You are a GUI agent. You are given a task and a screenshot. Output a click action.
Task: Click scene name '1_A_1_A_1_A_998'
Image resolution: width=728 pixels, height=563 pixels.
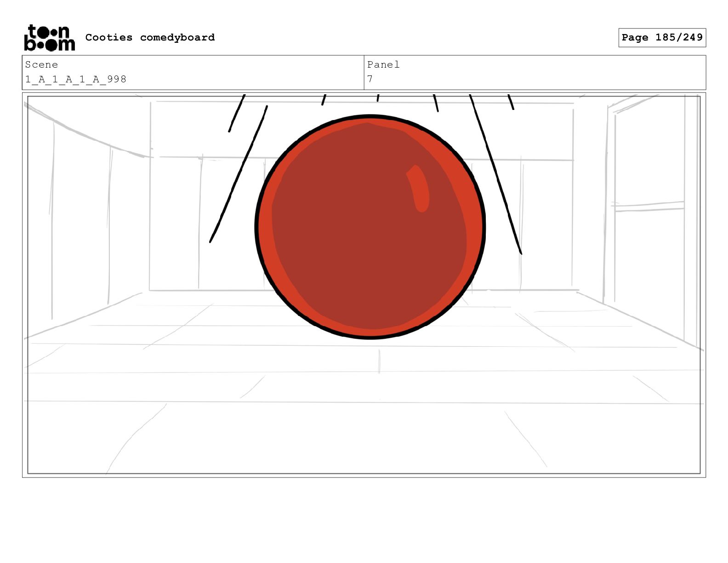[x=76, y=79]
